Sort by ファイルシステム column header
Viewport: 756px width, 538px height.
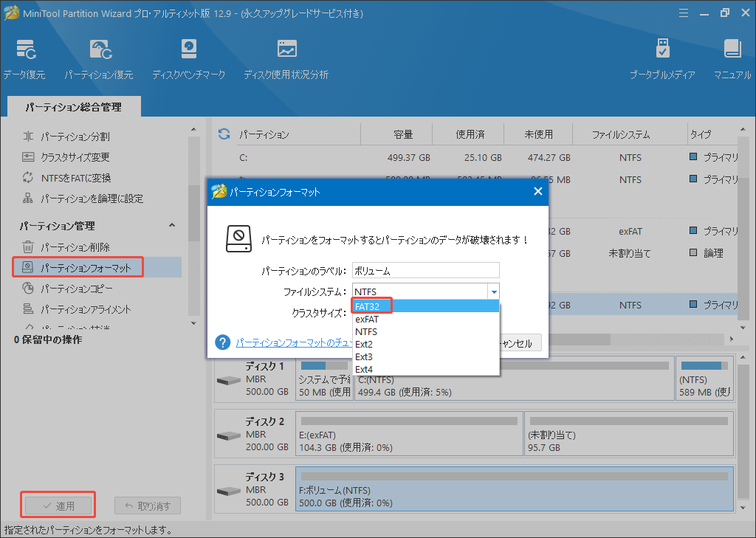[621, 134]
